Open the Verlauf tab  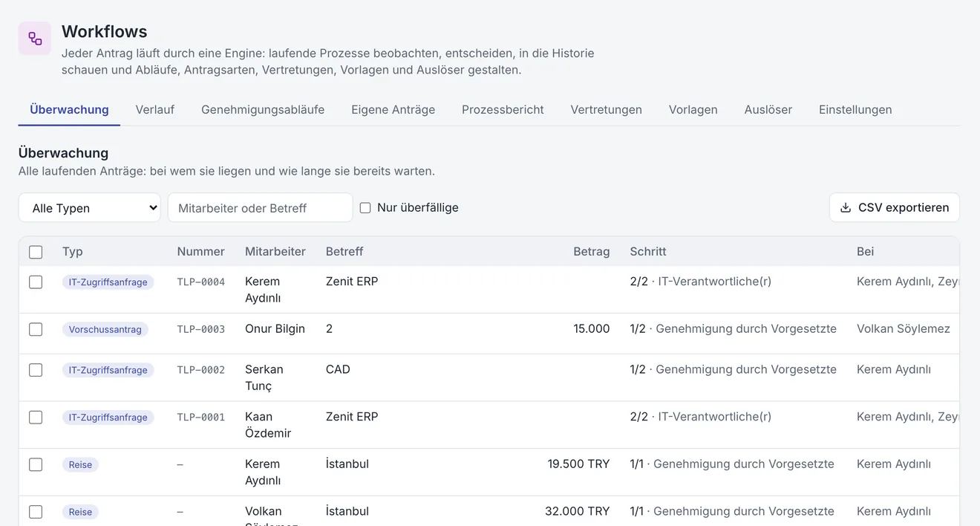tap(155, 110)
